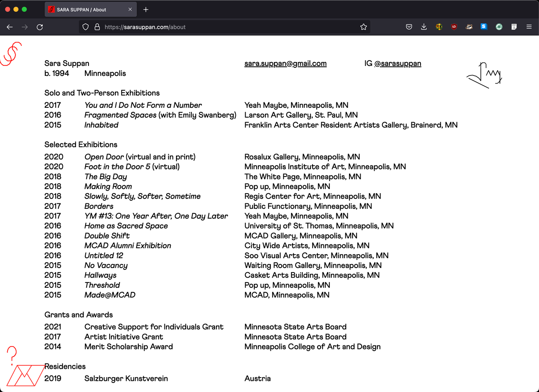Click the red S logo on page
Image resolution: width=539 pixels, height=392 pixels.
coord(11,54)
